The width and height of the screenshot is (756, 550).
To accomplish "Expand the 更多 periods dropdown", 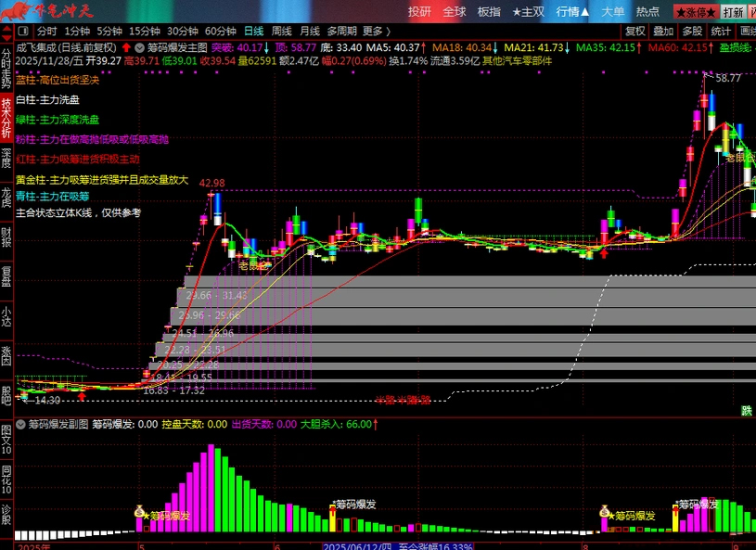I will (x=377, y=32).
